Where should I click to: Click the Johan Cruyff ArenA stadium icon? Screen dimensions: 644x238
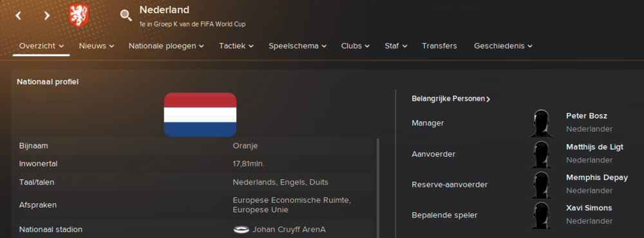click(241, 230)
